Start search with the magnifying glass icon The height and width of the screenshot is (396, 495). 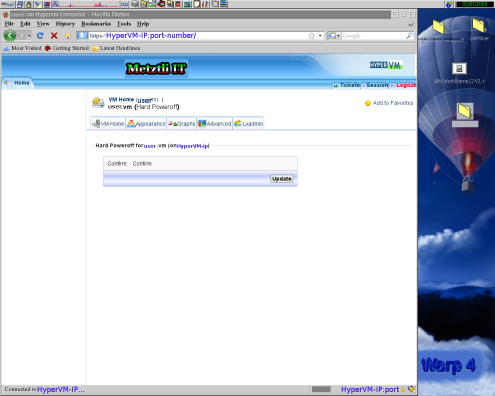pos(410,36)
